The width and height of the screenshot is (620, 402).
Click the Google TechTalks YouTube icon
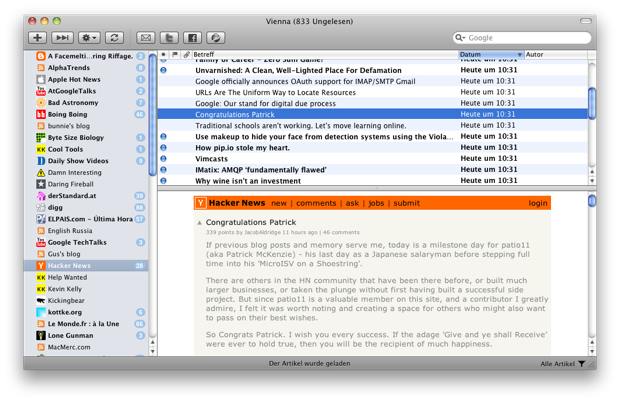pos(41,242)
